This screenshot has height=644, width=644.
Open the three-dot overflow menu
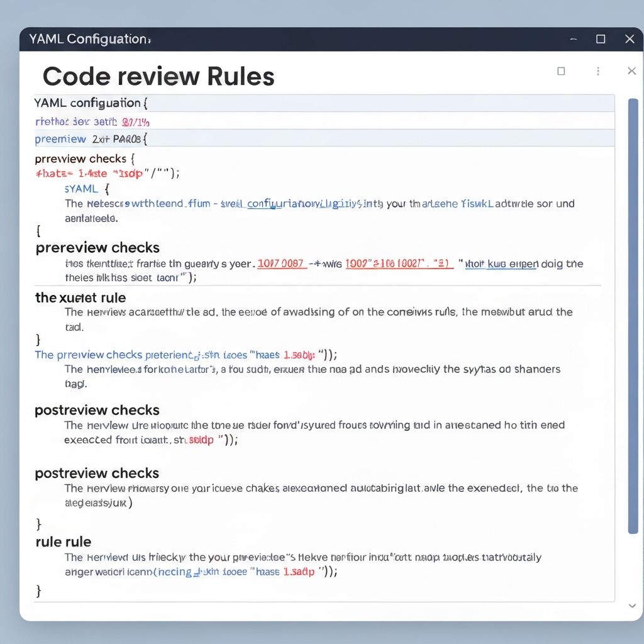coord(597,71)
